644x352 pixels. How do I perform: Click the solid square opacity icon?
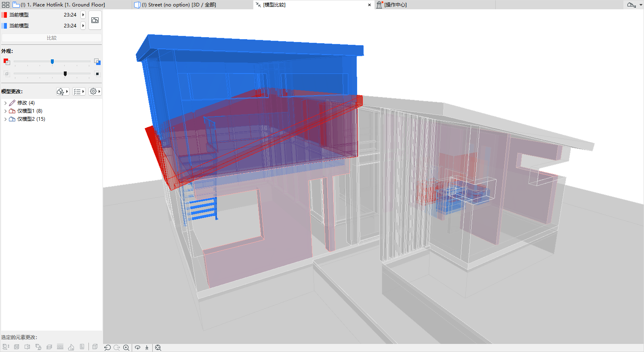[97, 73]
